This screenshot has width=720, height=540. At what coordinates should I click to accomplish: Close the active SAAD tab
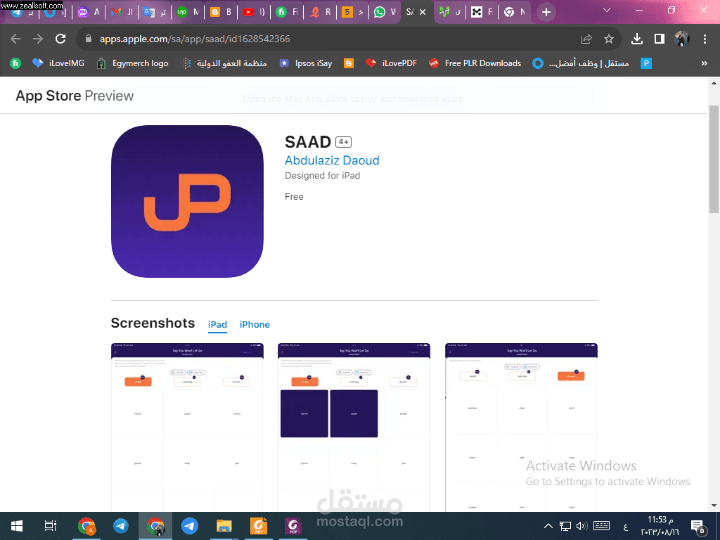pos(423,12)
